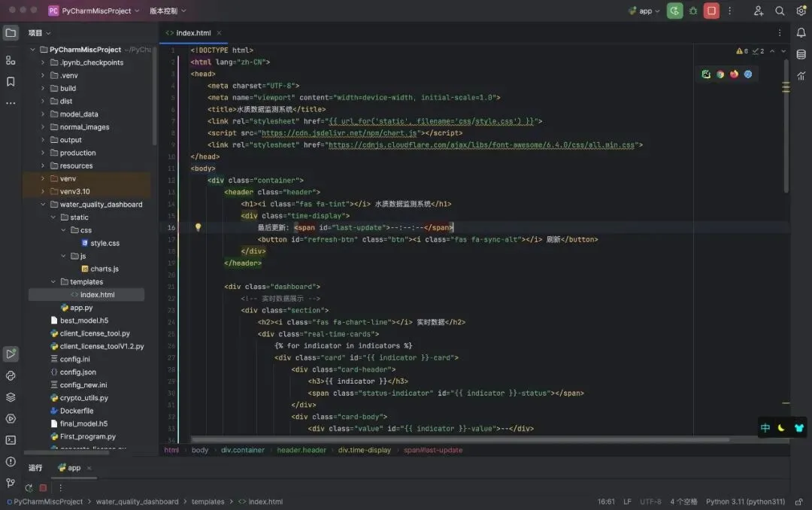Select Dockerfile in project tree
Image resolution: width=812 pixels, height=510 pixels.
click(x=77, y=411)
